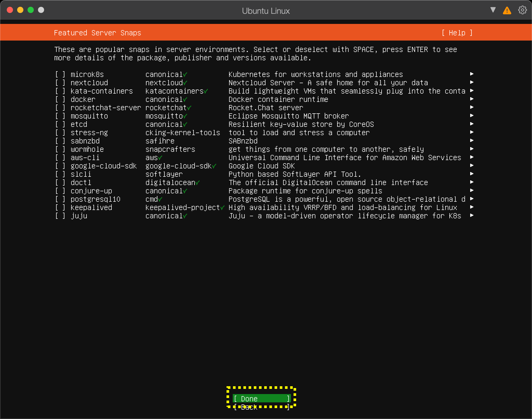This screenshot has width=532, height=419.
Task: Open details arrow for slcli row
Action: (472, 174)
